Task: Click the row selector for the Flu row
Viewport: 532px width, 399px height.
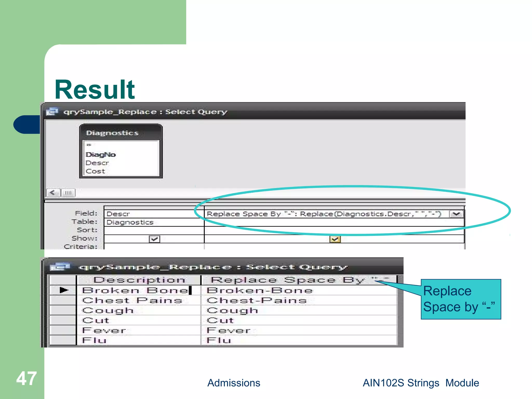Action: tap(63, 340)
